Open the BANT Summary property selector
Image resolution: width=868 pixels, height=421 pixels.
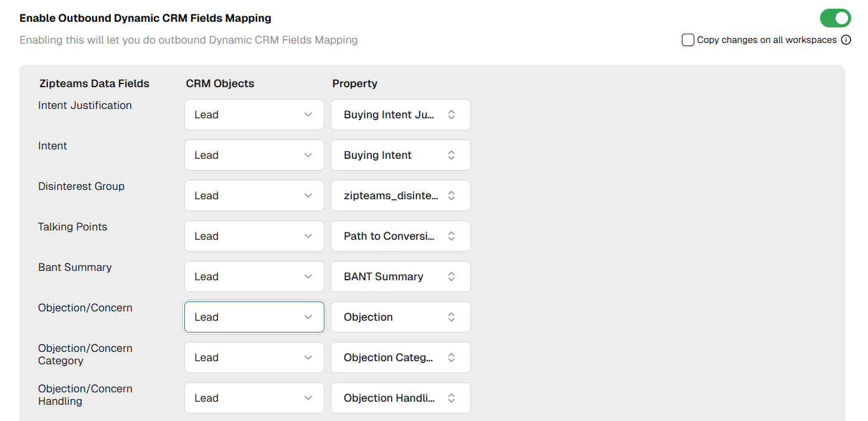pos(400,277)
